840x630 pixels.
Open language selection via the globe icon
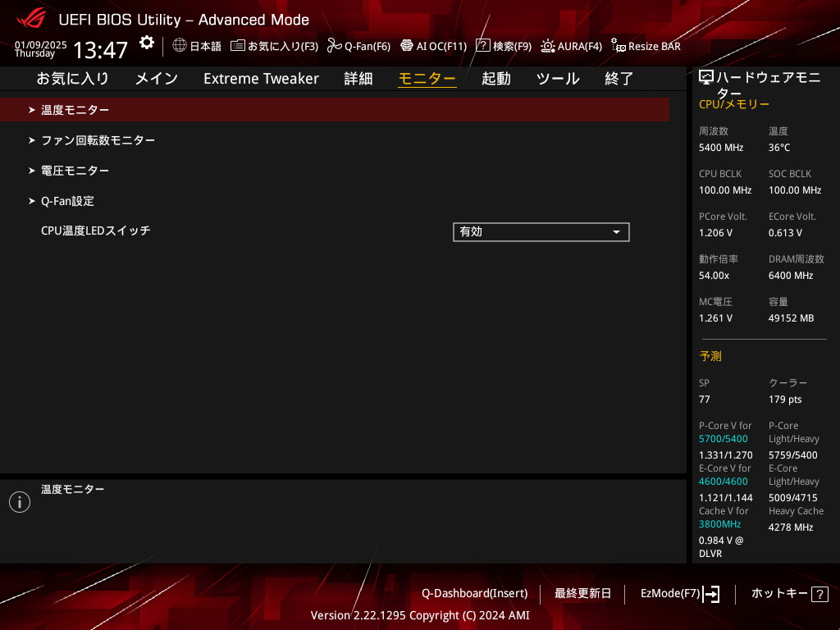point(180,46)
